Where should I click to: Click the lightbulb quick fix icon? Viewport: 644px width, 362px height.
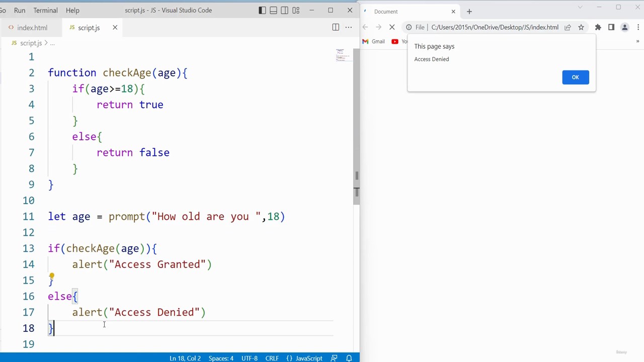click(51, 277)
